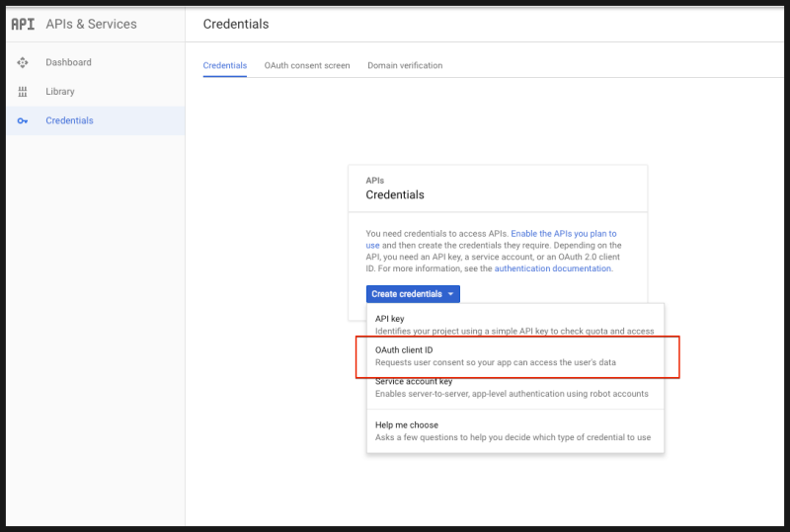Collapse the Create credentials dropdown arrow
This screenshot has width=790, height=532.
click(x=450, y=294)
